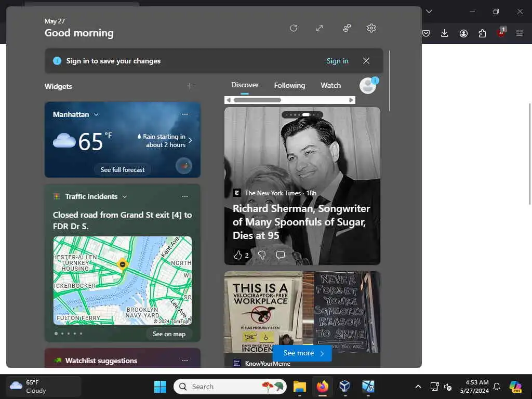Click the velociraptor workplace meme image
Viewport: 532px width, 399px height.
coord(263,312)
